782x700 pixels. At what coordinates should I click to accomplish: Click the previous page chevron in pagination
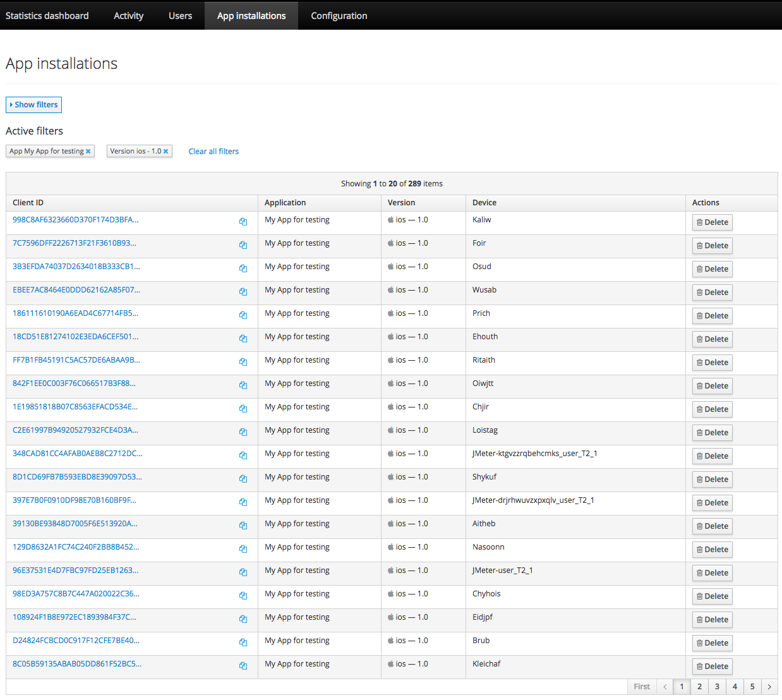(x=664, y=686)
